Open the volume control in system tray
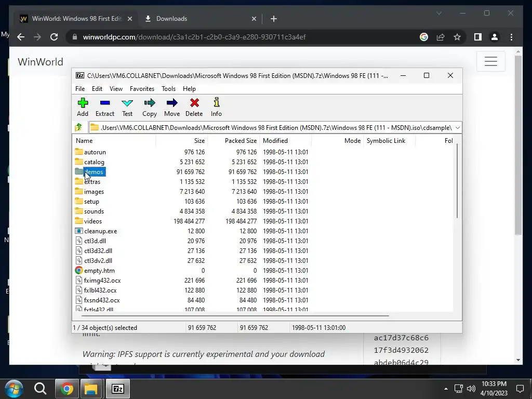532x399 pixels. 471,389
